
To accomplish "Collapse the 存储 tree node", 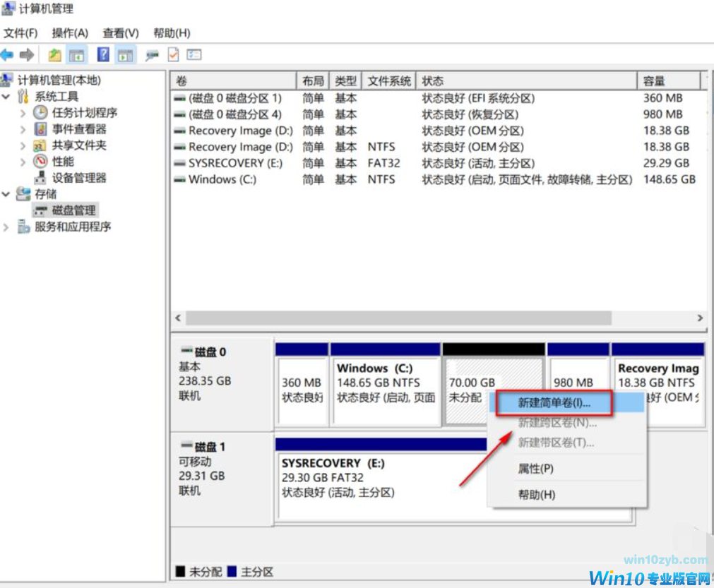I will pos(6,193).
